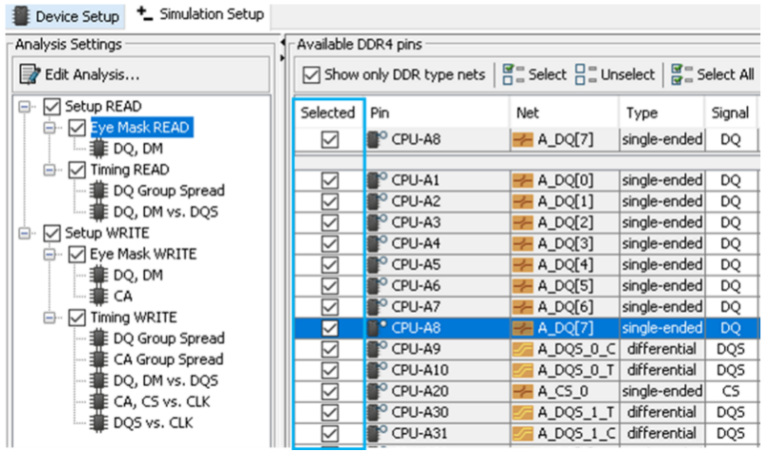Image resolution: width=768 pixels, height=452 pixels.
Task: Click the pin icon beside CPU-A30
Action: [x=377, y=412]
